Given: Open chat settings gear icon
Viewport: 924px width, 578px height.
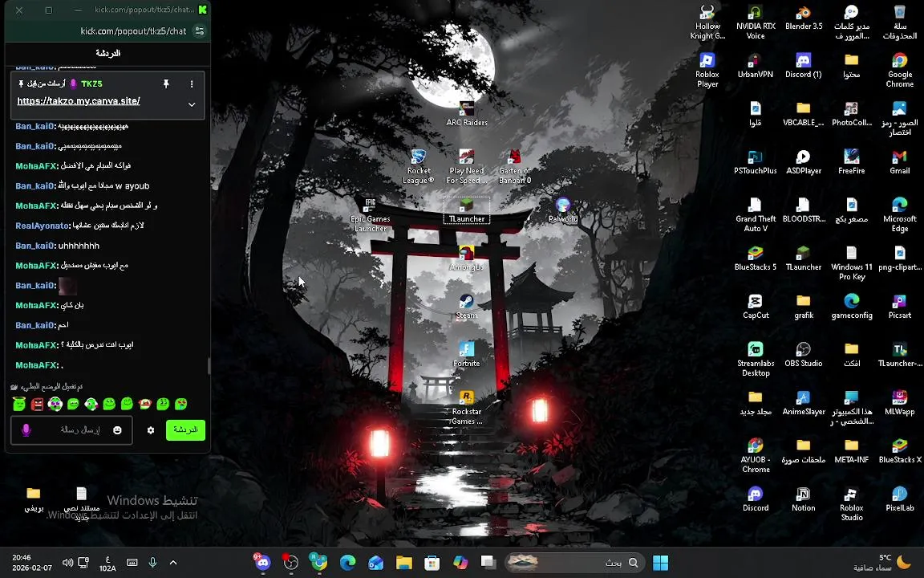Looking at the screenshot, I should click(151, 430).
